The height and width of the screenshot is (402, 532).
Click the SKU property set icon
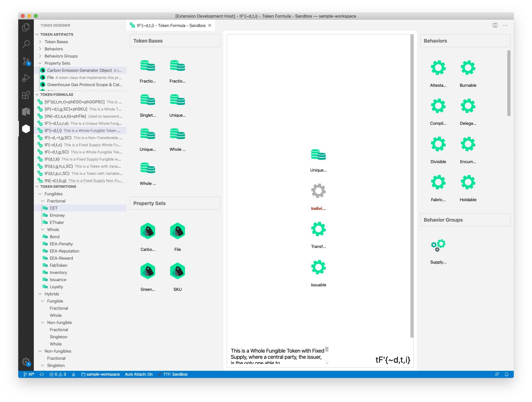pos(177,271)
